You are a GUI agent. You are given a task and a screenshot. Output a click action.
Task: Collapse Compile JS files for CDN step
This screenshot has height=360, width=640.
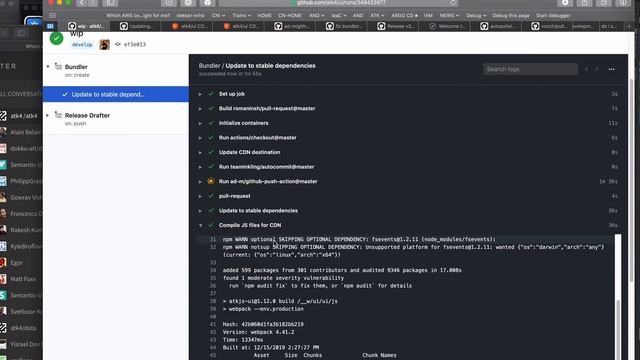point(200,225)
